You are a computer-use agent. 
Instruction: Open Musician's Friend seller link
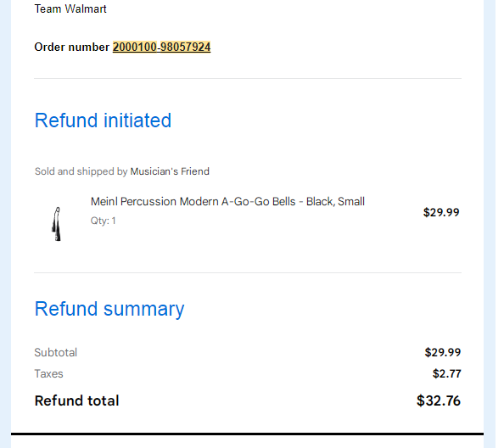(x=170, y=171)
